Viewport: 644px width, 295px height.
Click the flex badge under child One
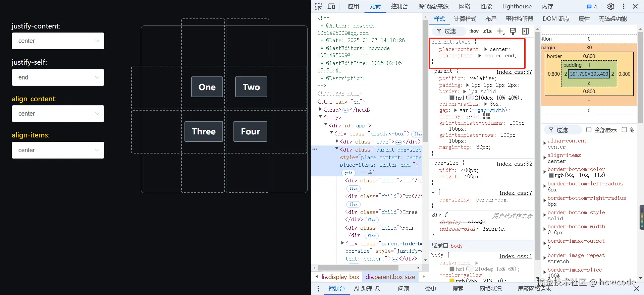354,189
